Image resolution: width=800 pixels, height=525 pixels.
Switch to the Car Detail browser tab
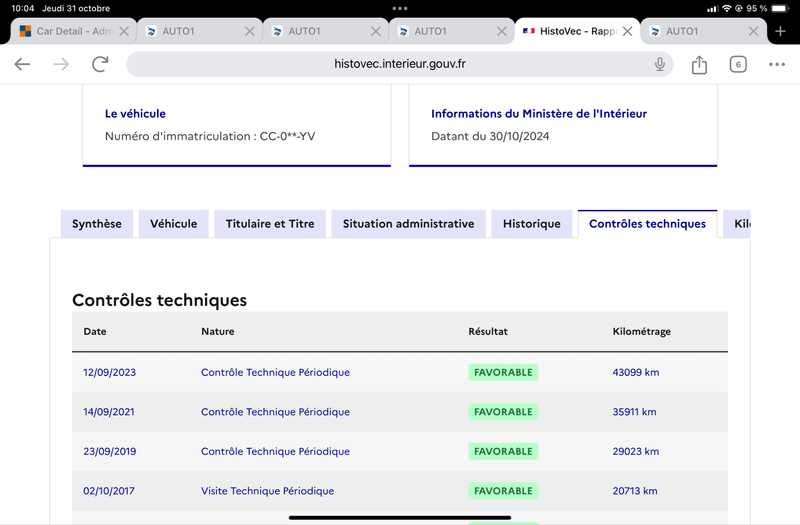point(66,31)
